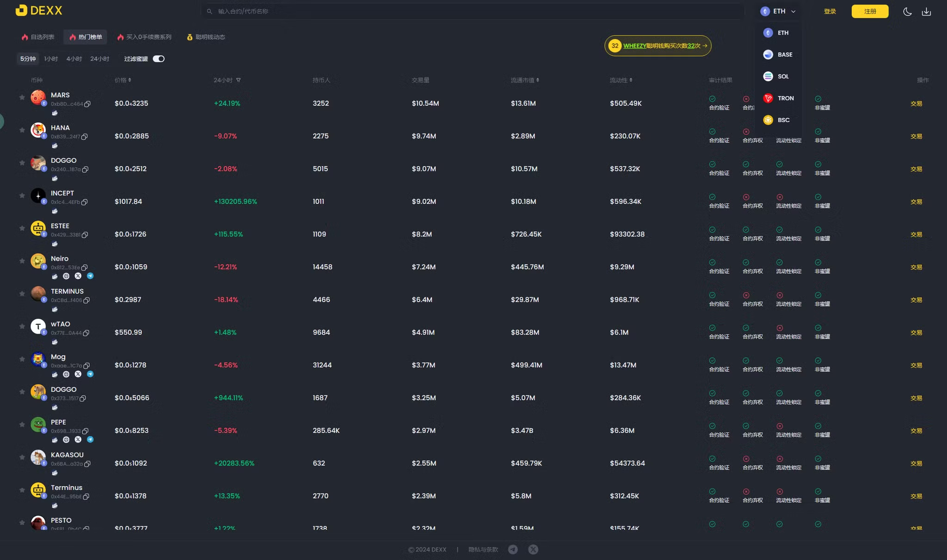This screenshot has width=947, height=560.
Task: Add PEPE to favorites via star
Action: (x=22, y=424)
